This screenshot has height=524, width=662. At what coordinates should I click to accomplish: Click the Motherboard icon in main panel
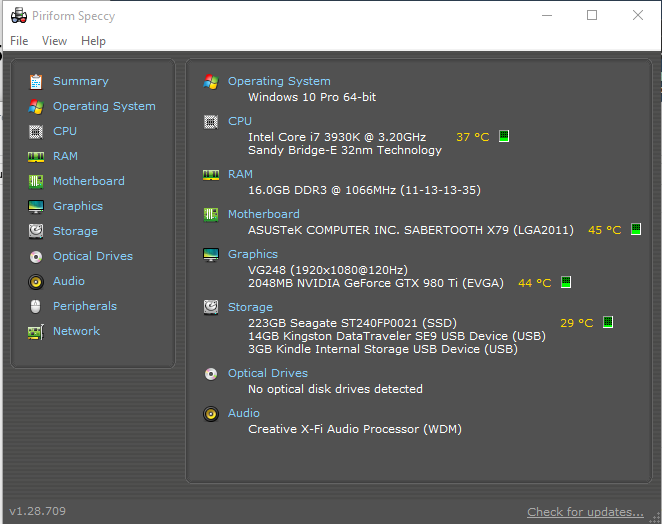coord(211,215)
